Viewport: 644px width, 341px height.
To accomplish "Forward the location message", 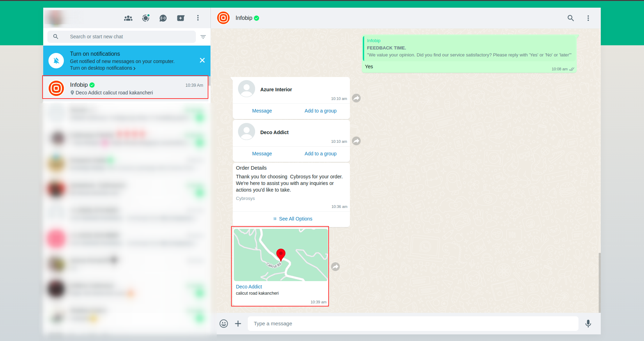I will click(335, 267).
